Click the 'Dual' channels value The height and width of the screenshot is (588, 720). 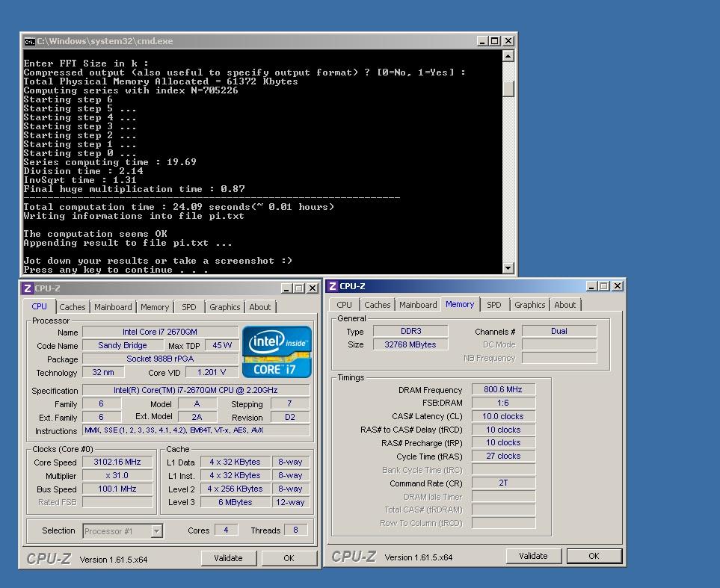coord(559,331)
